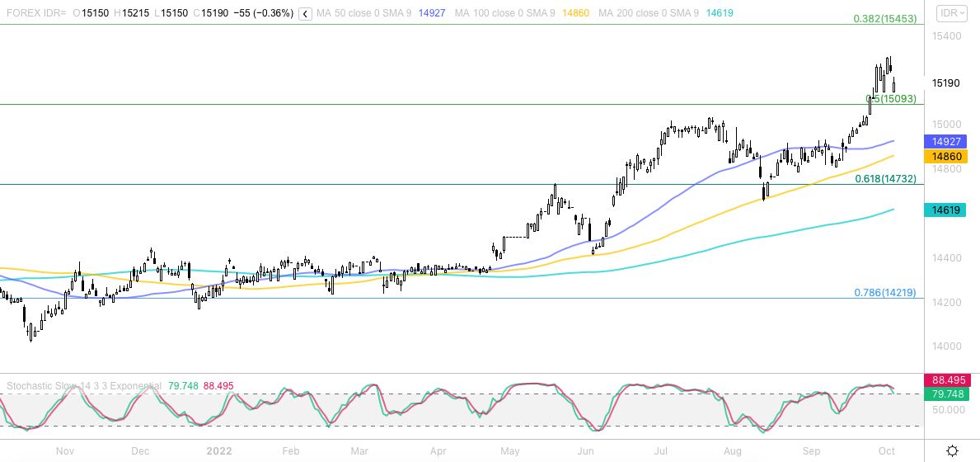Click the 79.748 stochastic value tag
The height and width of the screenshot is (462, 980).
pos(947,394)
